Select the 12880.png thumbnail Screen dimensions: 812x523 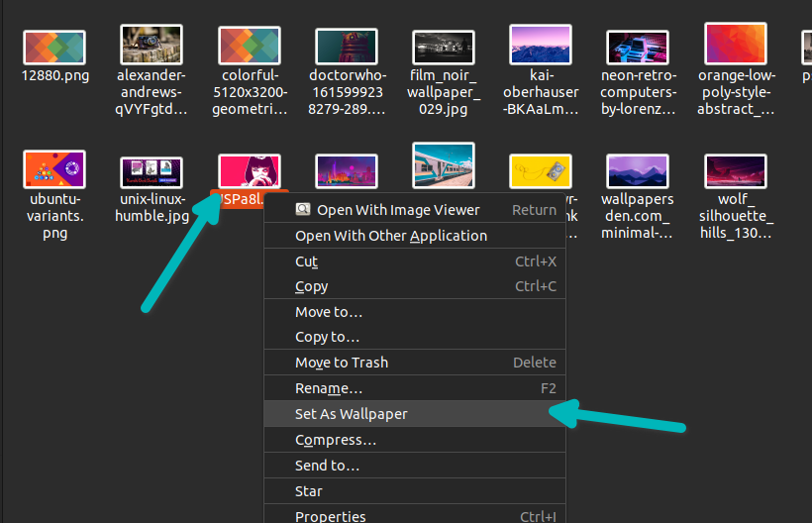(54, 48)
